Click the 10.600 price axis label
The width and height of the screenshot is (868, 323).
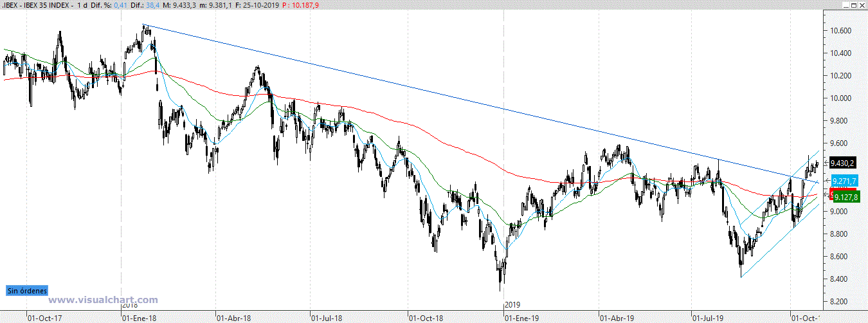point(841,31)
